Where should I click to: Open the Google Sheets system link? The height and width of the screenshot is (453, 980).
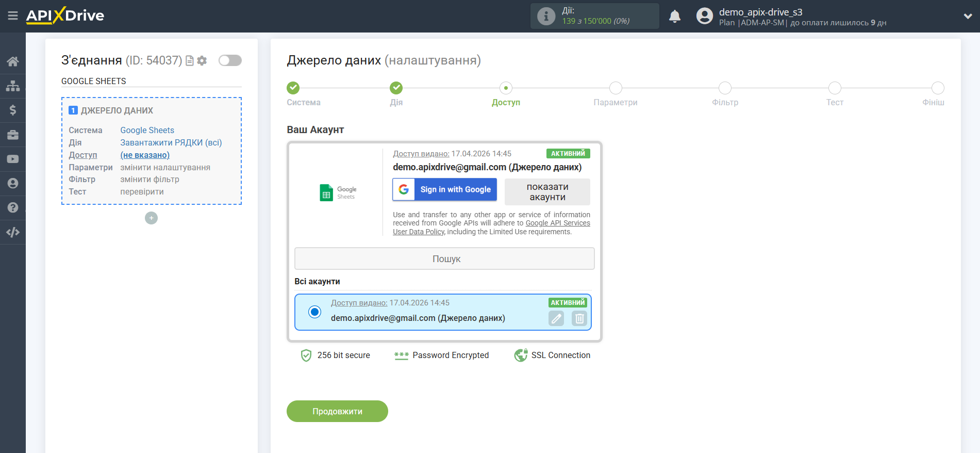pos(147,130)
